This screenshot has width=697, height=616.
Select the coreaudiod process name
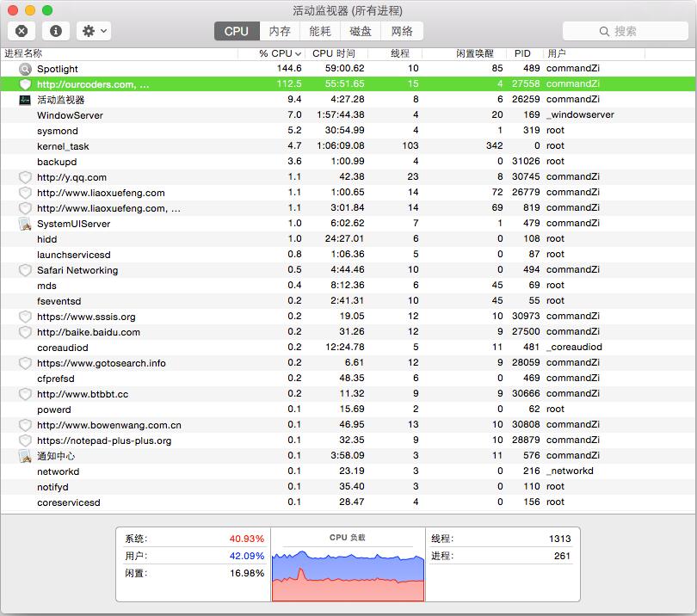coord(63,348)
